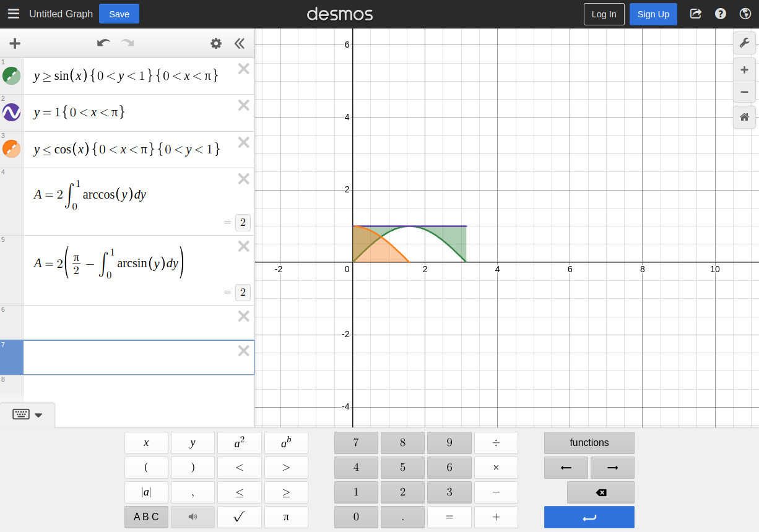The width and height of the screenshot is (759, 532).
Task: Open the help question mark menu
Action: click(720, 14)
